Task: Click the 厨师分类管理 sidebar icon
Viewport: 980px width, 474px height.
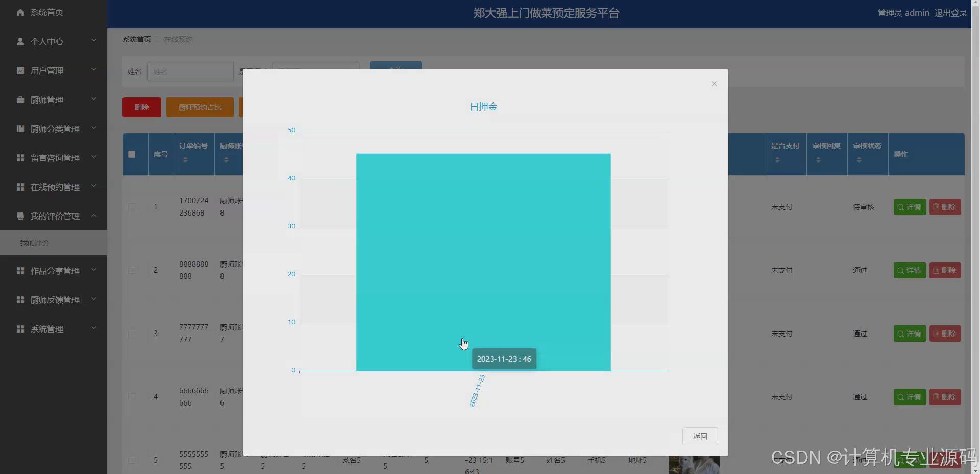Action: pyautogui.click(x=20, y=129)
